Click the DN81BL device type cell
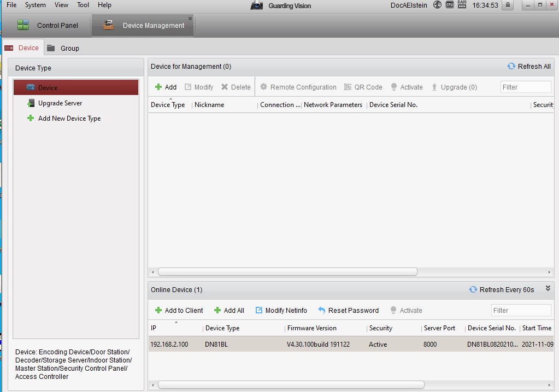 (x=216, y=345)
